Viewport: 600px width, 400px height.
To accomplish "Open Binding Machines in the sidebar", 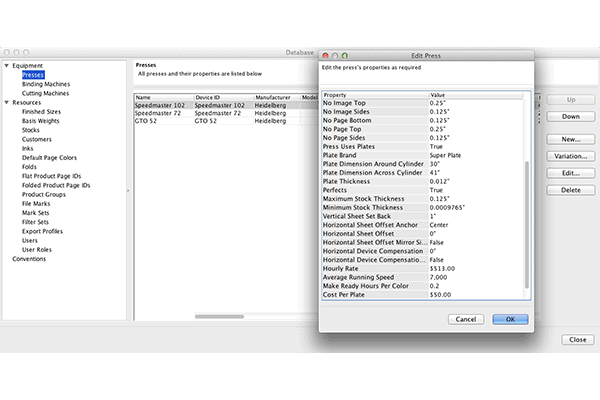I will click(46, 84).
